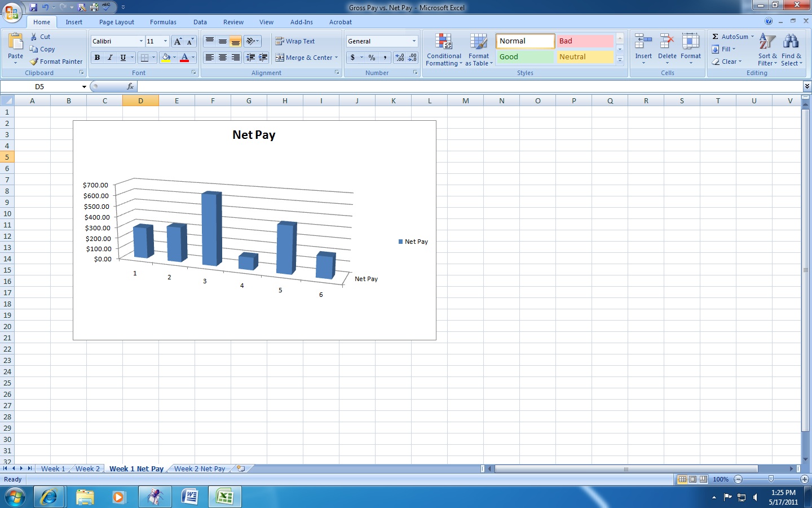Screen dimensions: 812x508
Task: Toggle center horizontal alignment
Action: click(223, 58)
